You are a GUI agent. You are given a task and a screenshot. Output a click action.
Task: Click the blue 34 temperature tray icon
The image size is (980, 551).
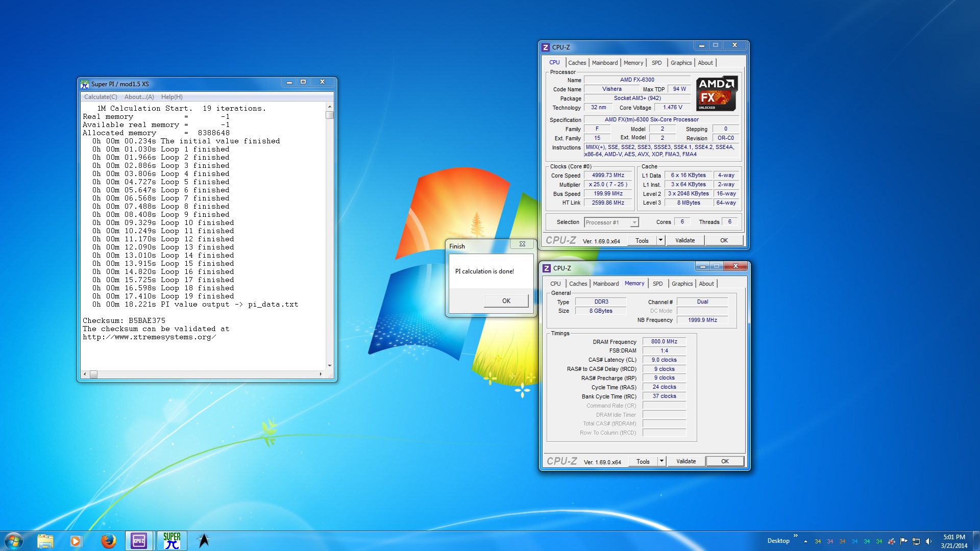coord(854,541)
